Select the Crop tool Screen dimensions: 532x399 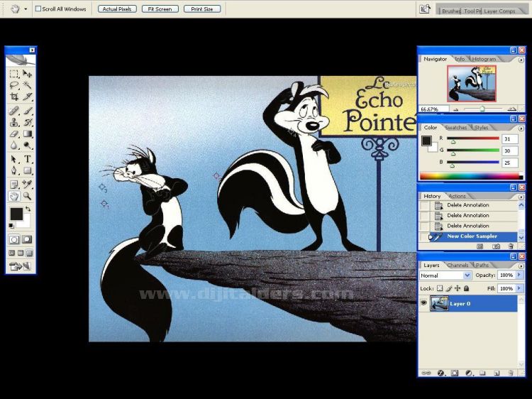pyautogui.click(x=14, y=97)
